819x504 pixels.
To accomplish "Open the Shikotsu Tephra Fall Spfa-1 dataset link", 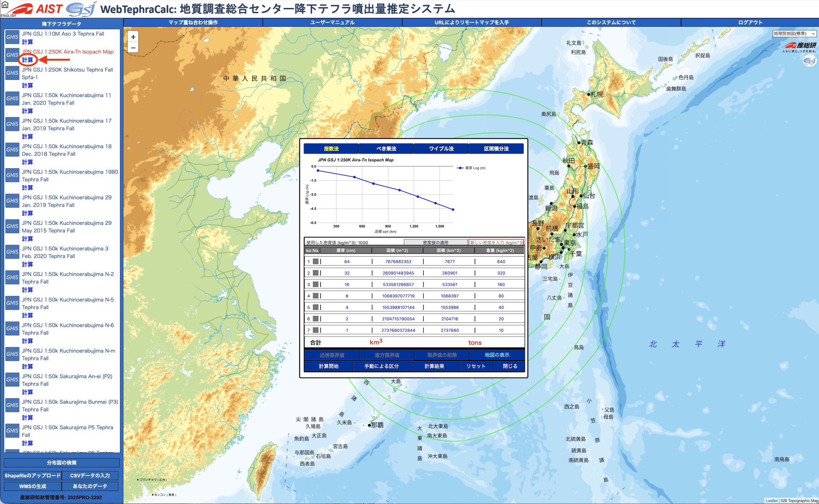I will tap(67, 73).
